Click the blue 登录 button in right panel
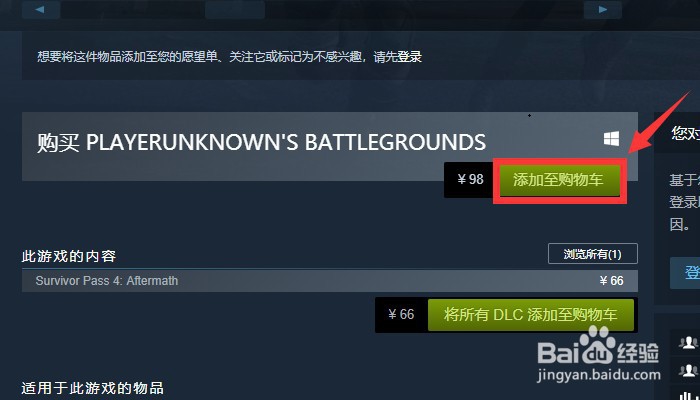This screenshot has height=400, width=700. [685, 273]
